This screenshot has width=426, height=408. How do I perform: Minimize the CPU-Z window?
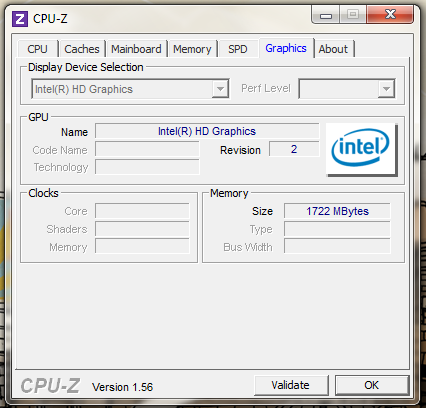coord(326,15)
